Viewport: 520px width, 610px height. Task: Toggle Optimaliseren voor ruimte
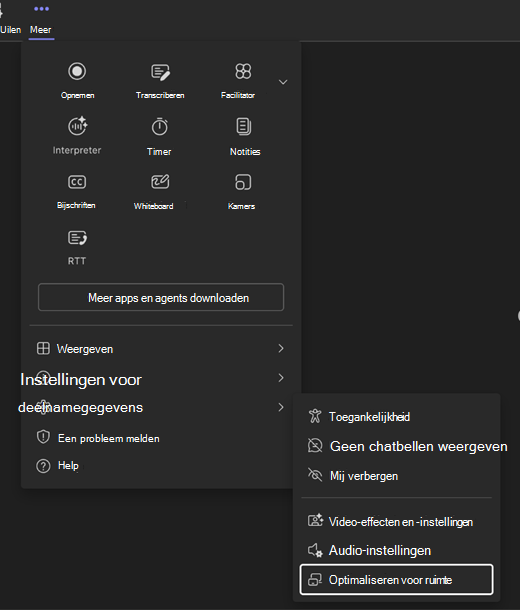click(396, 580)
